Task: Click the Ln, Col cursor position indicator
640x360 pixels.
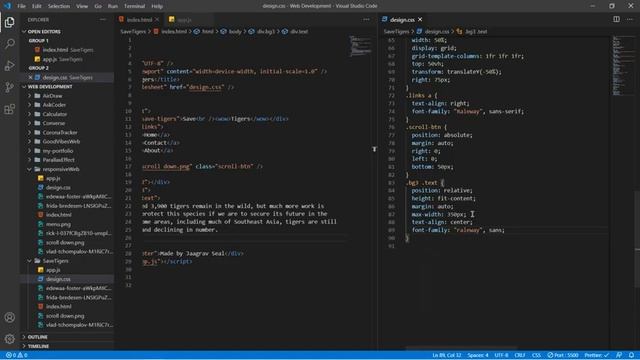Action: 447,355
